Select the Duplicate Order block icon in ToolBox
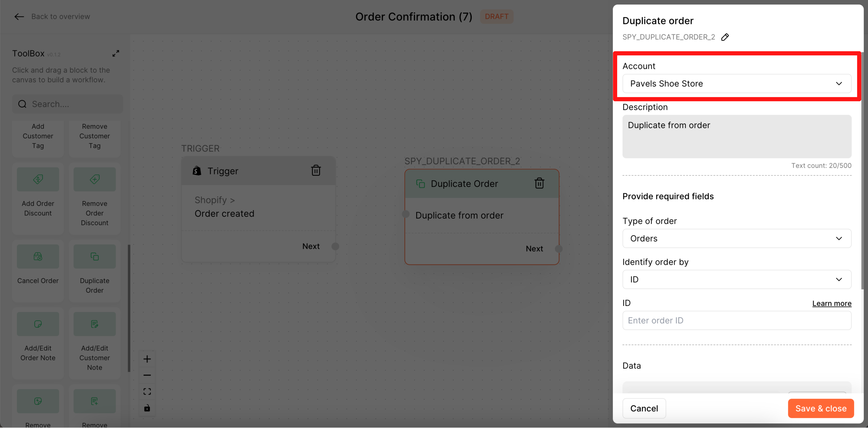 95,257
